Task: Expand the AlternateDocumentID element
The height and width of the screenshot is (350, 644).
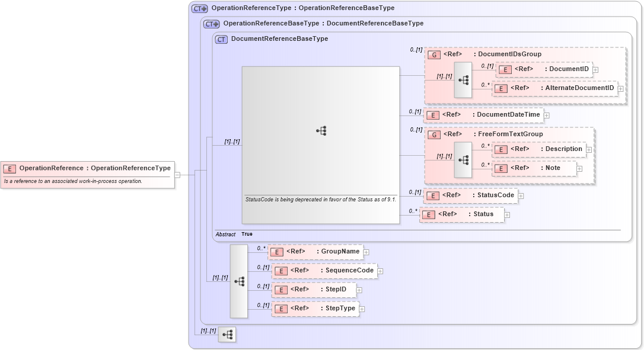Action: coord(620,88)
